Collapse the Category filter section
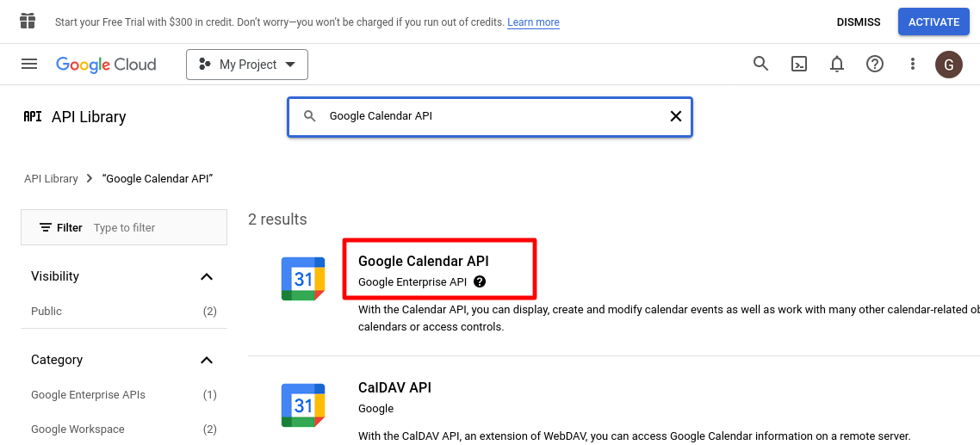 click(207, 360)
